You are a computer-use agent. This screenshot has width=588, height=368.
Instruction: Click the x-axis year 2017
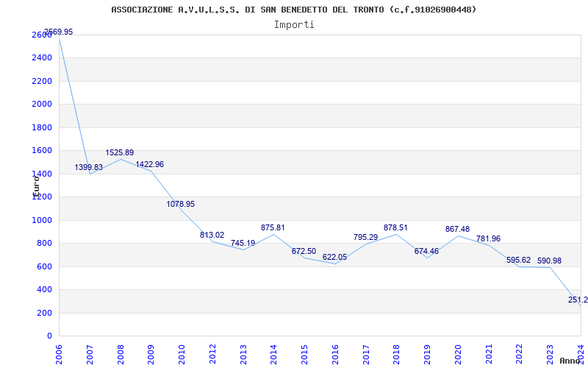click(365, 354)
